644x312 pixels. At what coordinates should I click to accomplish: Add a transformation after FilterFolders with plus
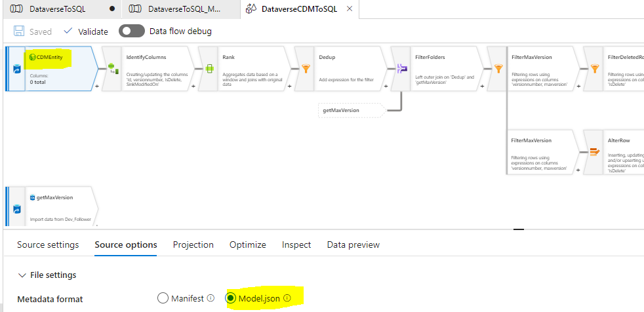[x=483, y=87]
